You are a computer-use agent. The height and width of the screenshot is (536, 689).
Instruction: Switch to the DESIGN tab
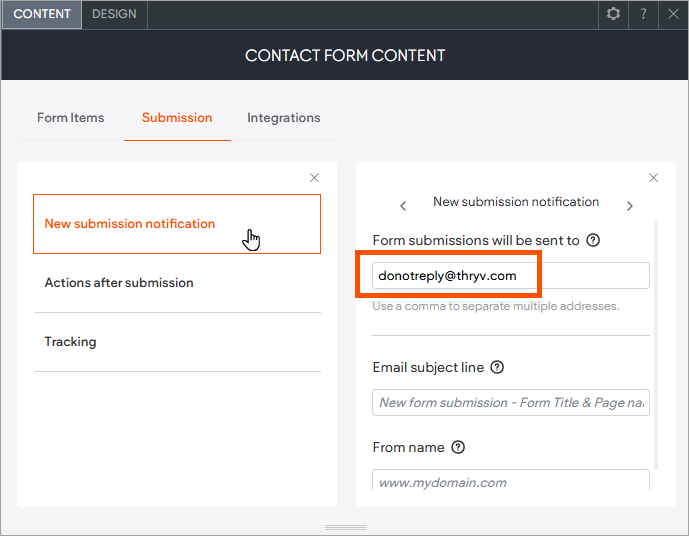(114, 14)
